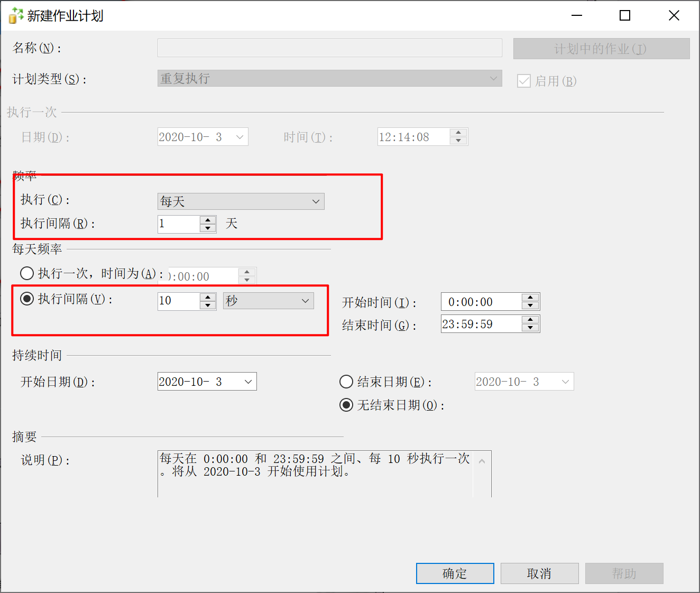Select 执行一次，时间为 radio button
The height and width of the screenshot is (593, 700).
[27, 273]
